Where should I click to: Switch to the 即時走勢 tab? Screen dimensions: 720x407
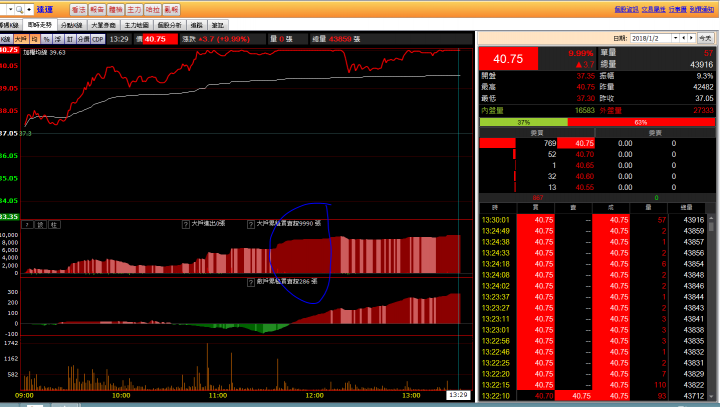pos(39,25)
